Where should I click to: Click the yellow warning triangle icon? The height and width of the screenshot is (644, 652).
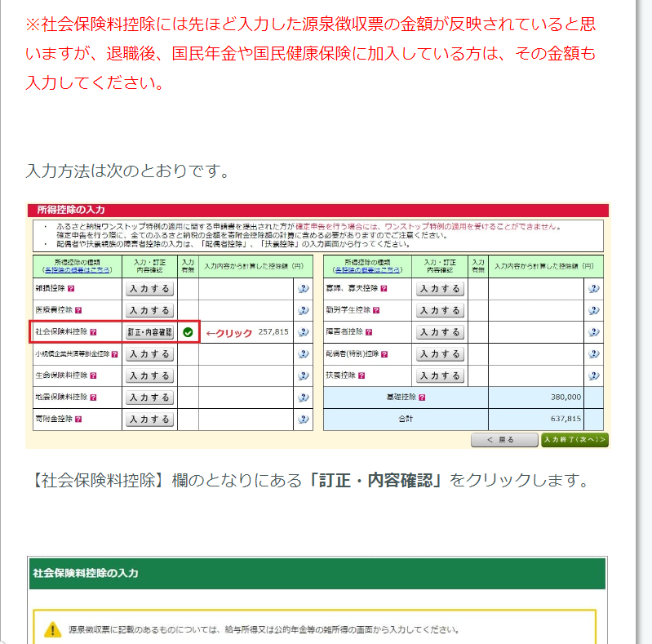coord(53,629)
